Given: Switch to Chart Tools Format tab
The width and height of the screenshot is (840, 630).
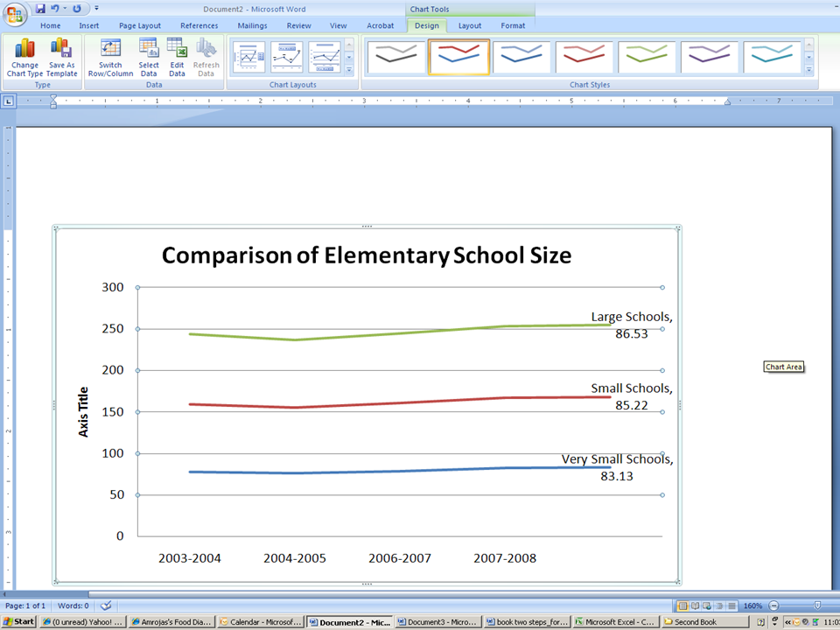Looking at the screenshot, I should pos(513,25).
